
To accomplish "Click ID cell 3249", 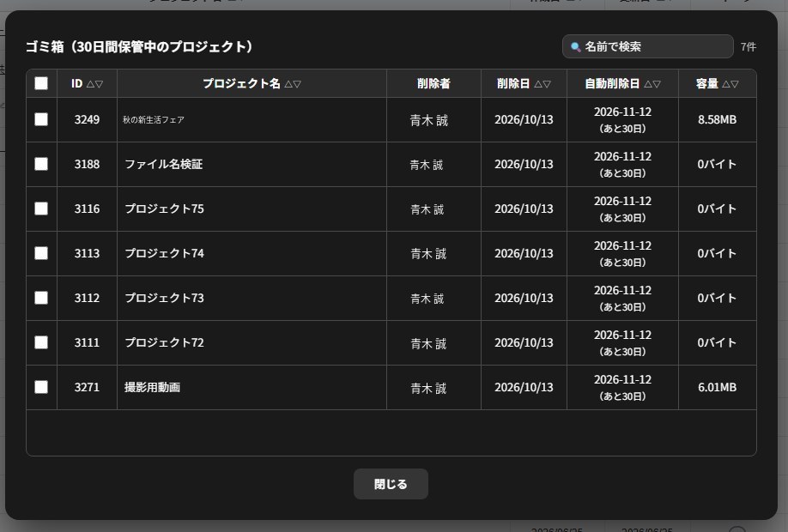I will pos(87,119).
